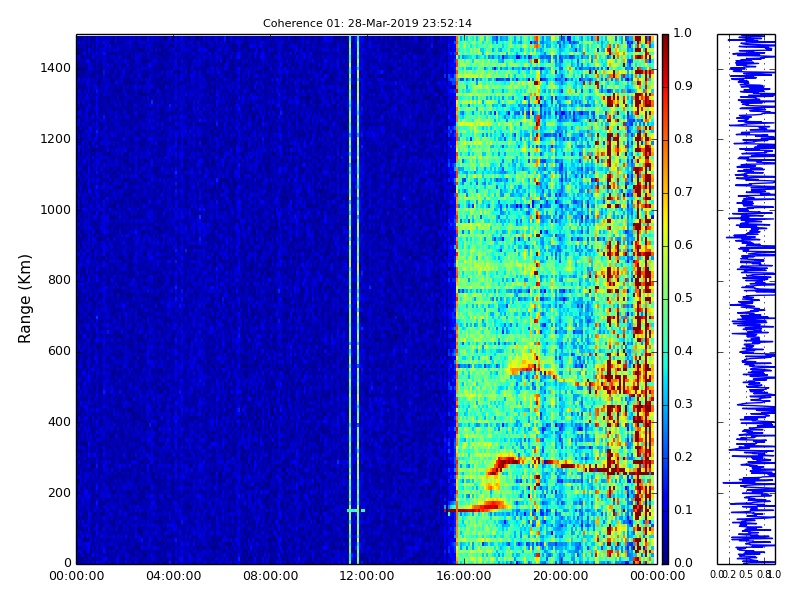Click the red-dotted vertical line near 19:00
This screenshot has height=600, width=800.
[536, 299]
